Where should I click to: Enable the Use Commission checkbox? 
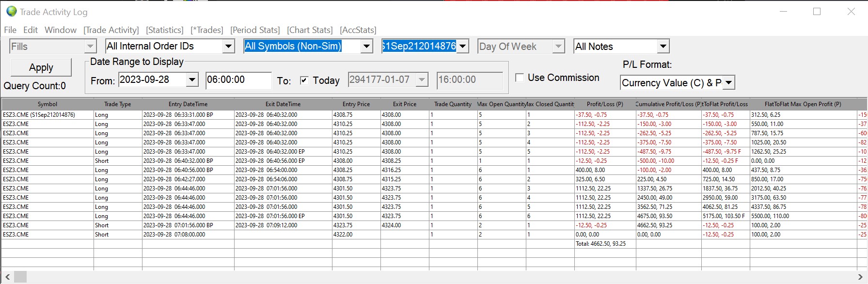coord(520,78)
